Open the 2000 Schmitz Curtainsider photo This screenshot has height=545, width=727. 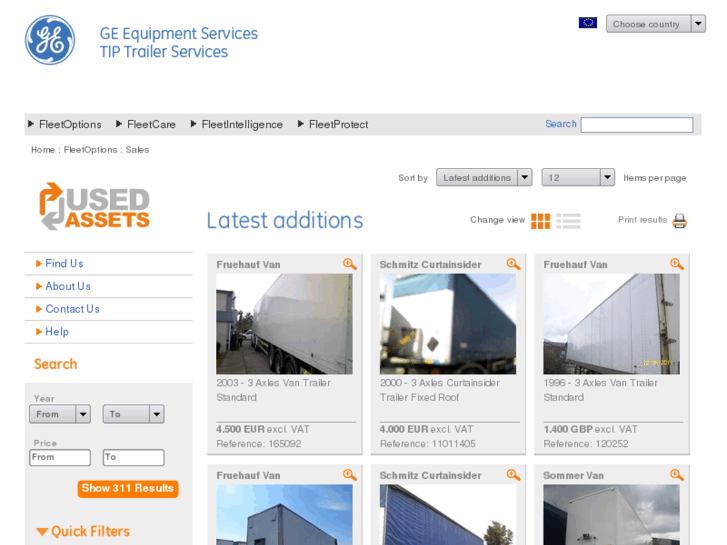point(448,324)
